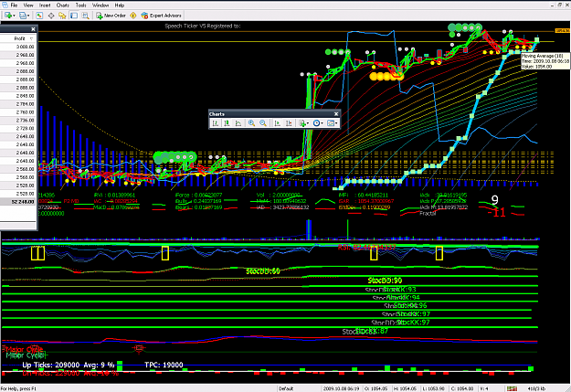Click the Moving Average tooltip box
The image size is (571, 392).
[545, 61]
